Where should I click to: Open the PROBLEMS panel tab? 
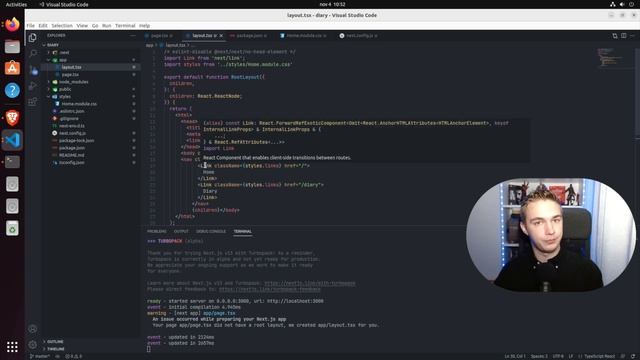[157, 231]
